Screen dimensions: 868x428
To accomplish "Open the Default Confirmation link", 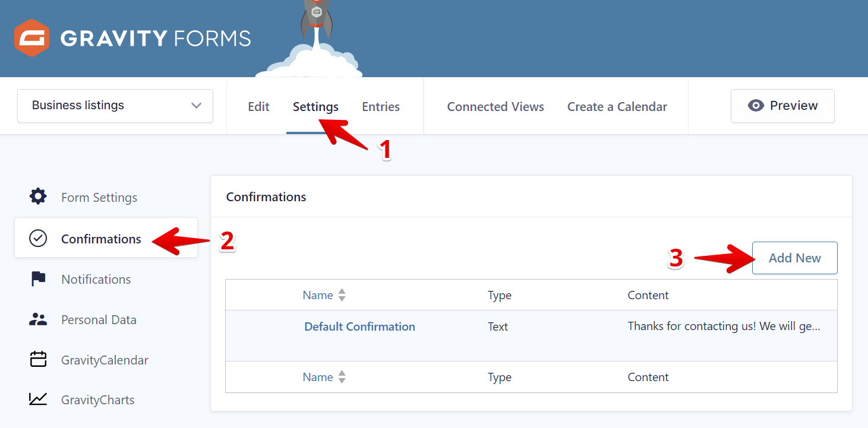I will [359, 326].
